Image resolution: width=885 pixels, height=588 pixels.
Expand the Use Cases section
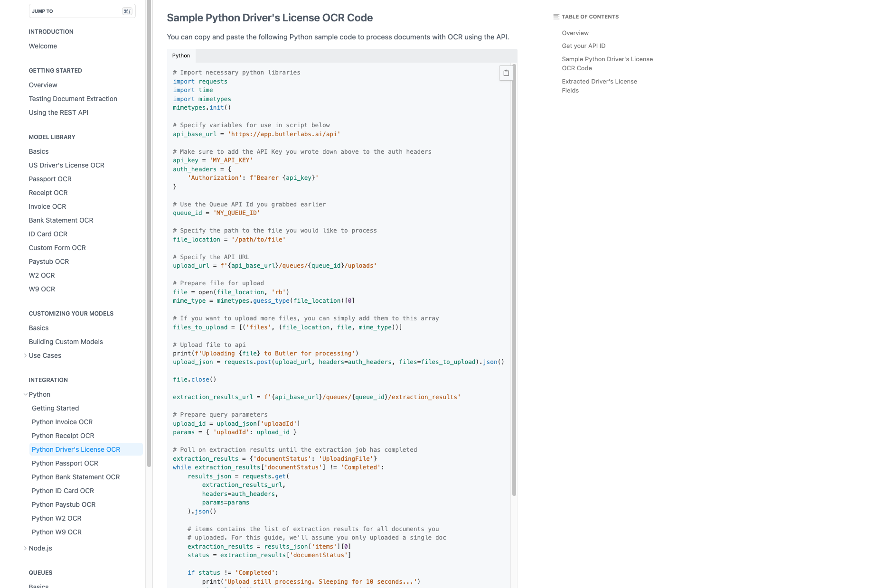[25, 355]
